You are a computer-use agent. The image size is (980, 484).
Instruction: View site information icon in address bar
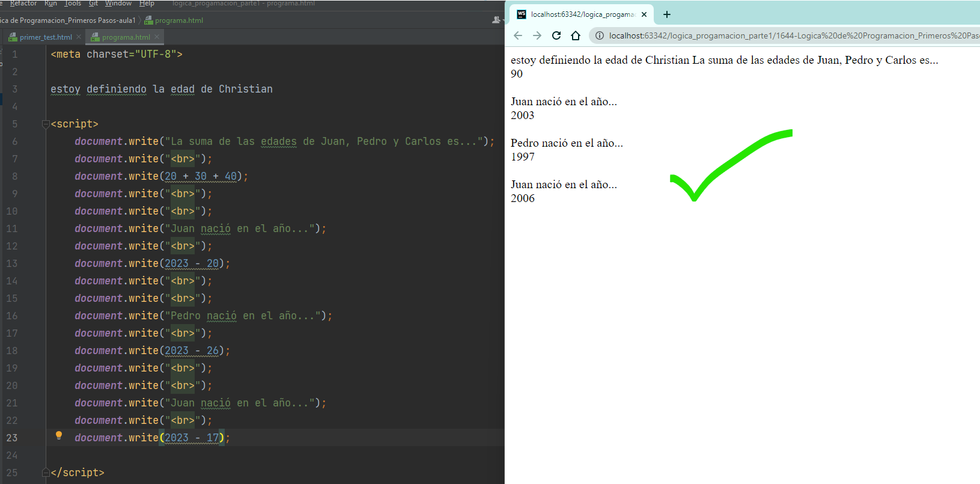point(599,35)
